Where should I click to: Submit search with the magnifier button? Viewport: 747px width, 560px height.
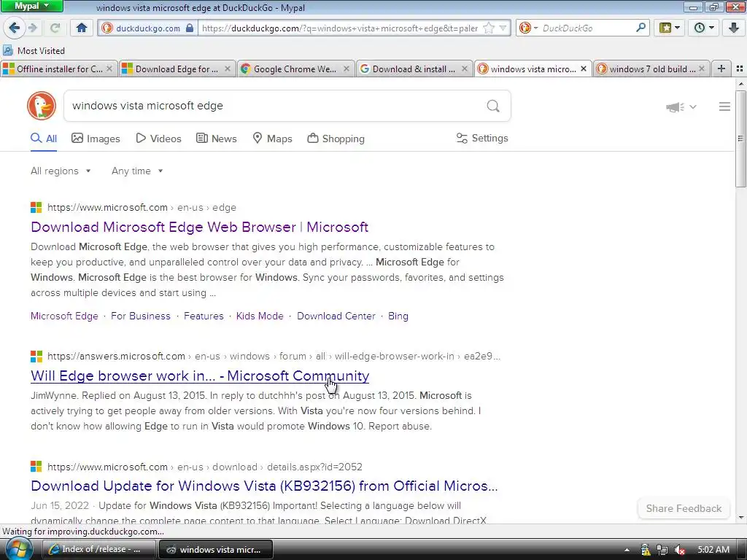tap(493, 106)
